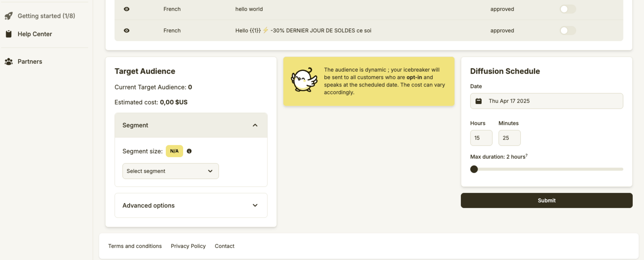Enable toggle for hello world template
Screen dimensions: 644x260
(x=568, y=9)
